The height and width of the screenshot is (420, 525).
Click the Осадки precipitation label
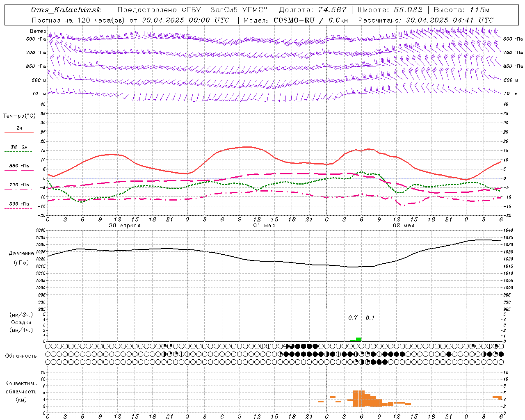[21, 322]
